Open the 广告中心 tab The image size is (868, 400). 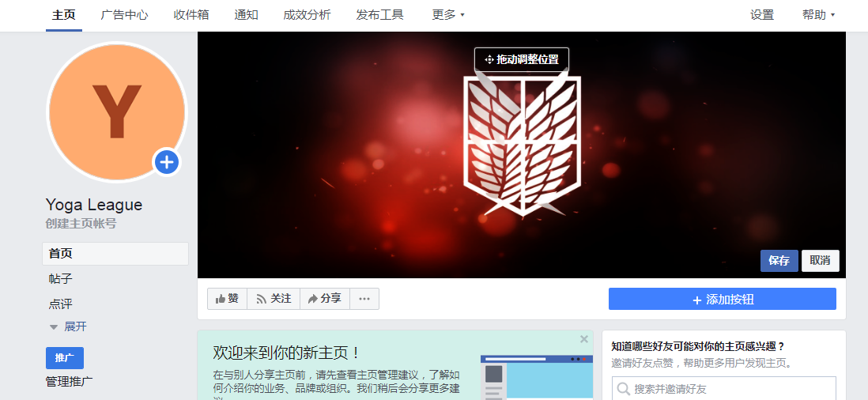click(125, 16)
